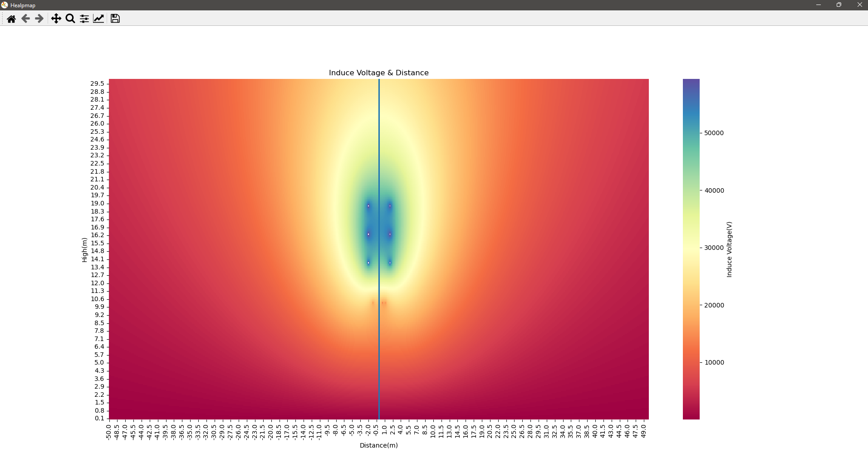Screen dimensions: 868x468
Task: Click the y-axis tick label 9.9
Action: coord(99,307)
